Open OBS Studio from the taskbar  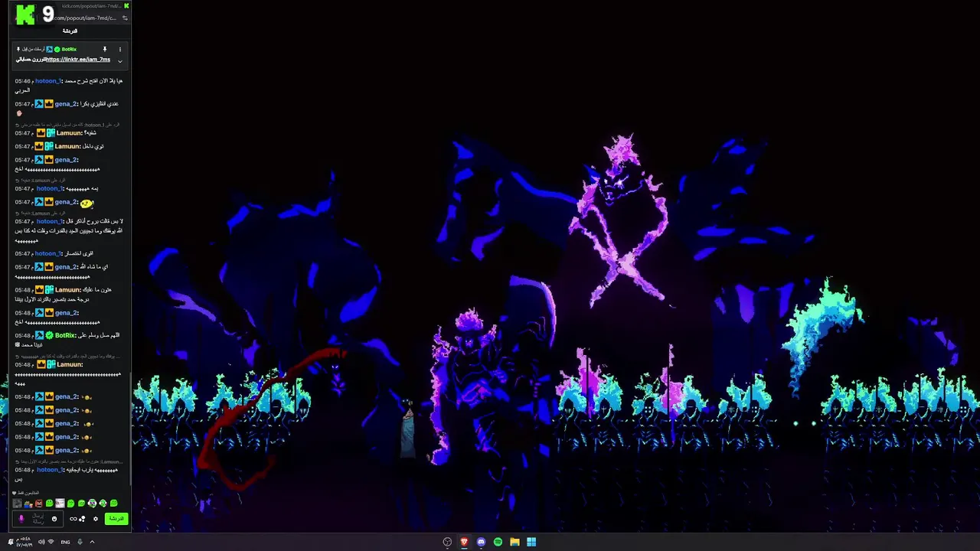pyautogui.click(x=447, y=542)
